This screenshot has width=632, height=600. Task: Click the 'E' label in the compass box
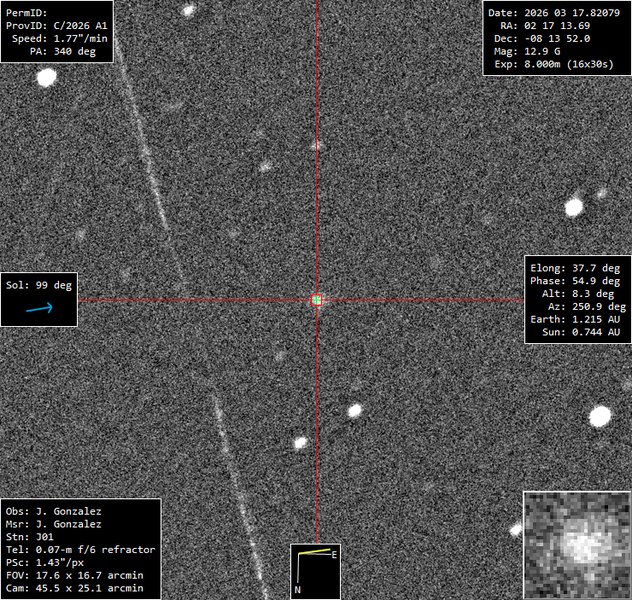pyautogui.click(x=334, y=555)
